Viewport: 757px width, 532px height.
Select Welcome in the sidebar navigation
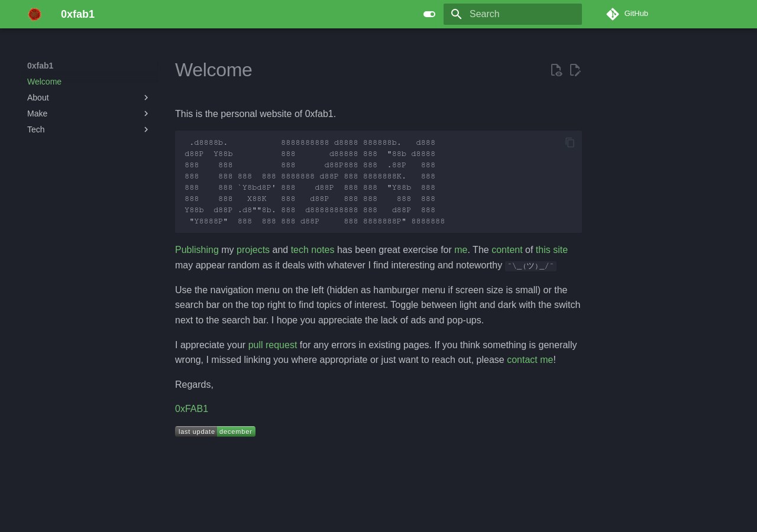[44, 82]
